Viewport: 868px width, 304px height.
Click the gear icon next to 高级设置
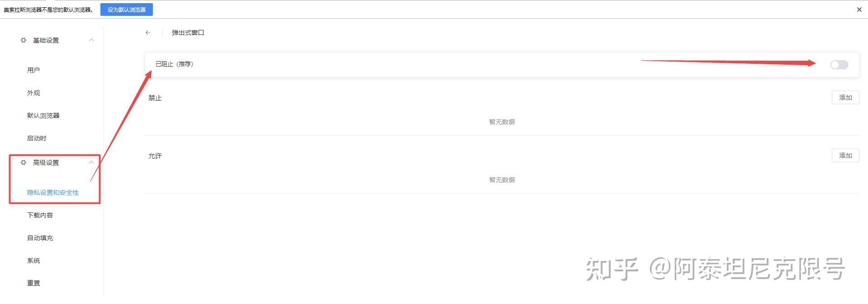pyautogui.click(x=24, y=163)
